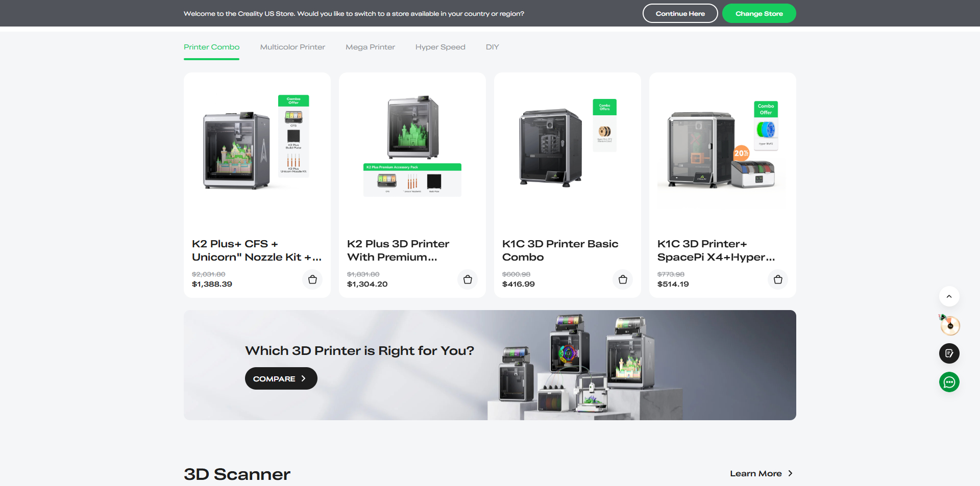Open the 3D Scanner Learn More link
This screenshot has height=486, width=980.
[762, 473]
